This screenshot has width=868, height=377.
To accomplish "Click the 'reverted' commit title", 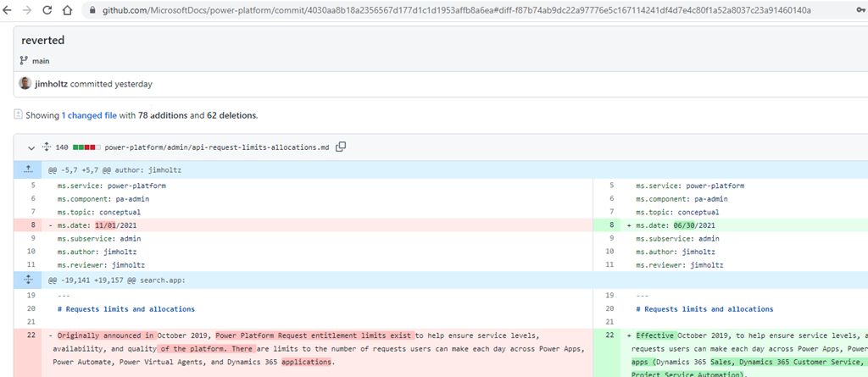I will [x=43, y=41].
